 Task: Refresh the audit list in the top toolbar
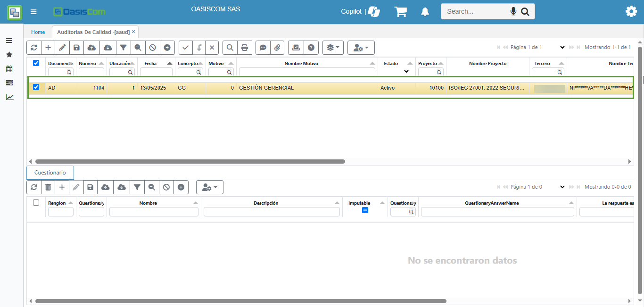click(34, 48)
